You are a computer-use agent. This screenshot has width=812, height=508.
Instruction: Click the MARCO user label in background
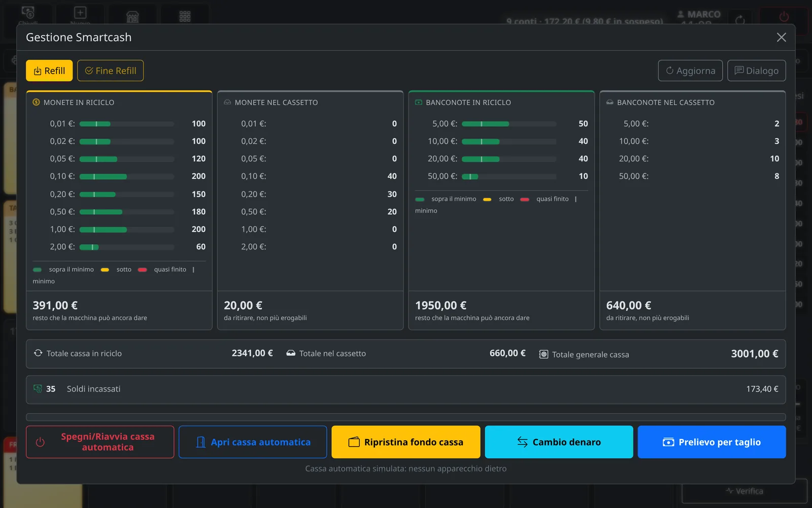click(x=699, y=15)
